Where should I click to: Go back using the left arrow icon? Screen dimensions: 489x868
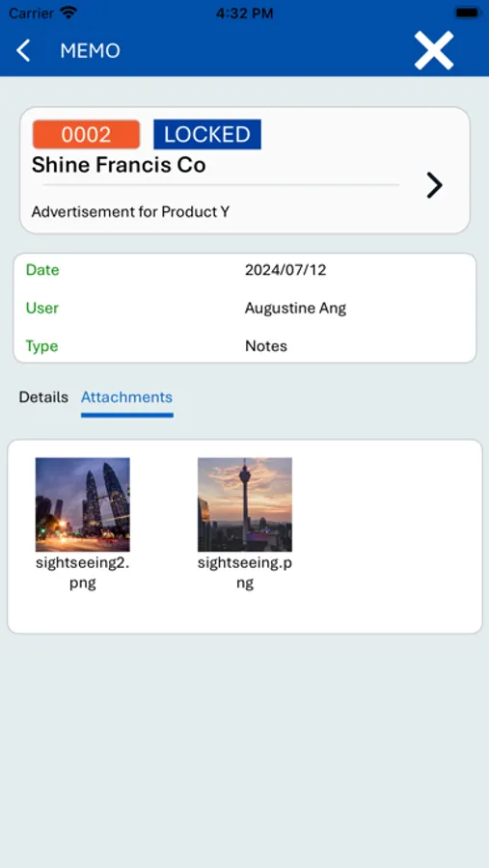coord(23,50)
